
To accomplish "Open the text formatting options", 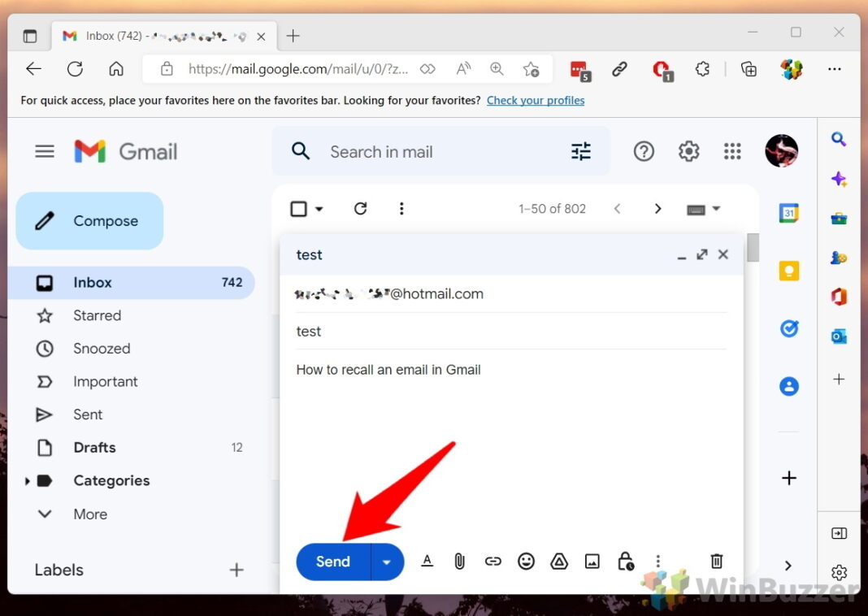I will tap(427, 561).
